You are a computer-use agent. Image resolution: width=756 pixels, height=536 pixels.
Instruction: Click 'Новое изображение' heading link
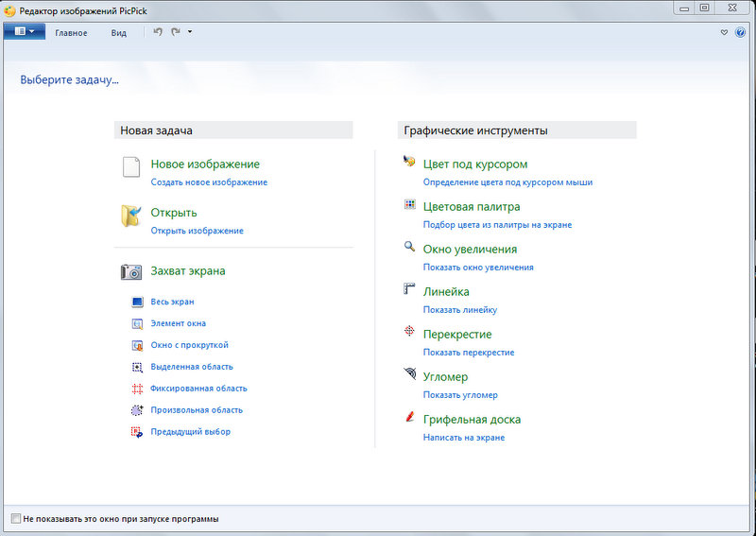coord(205,164)
